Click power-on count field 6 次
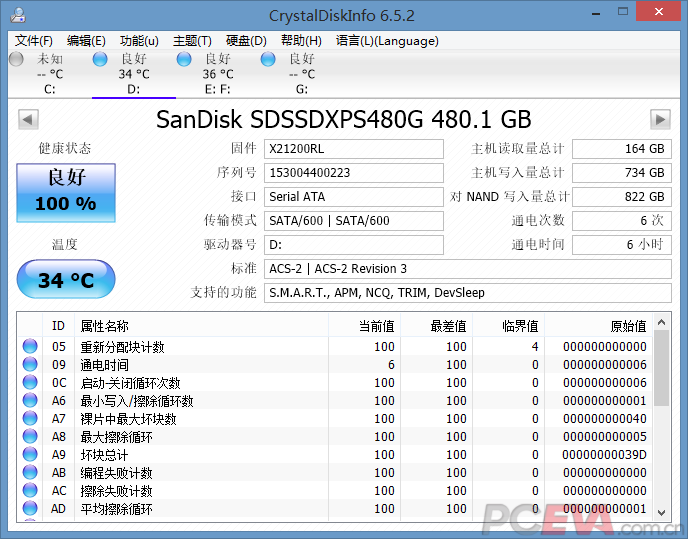This screenshot has height=539, width=688. 622,221
